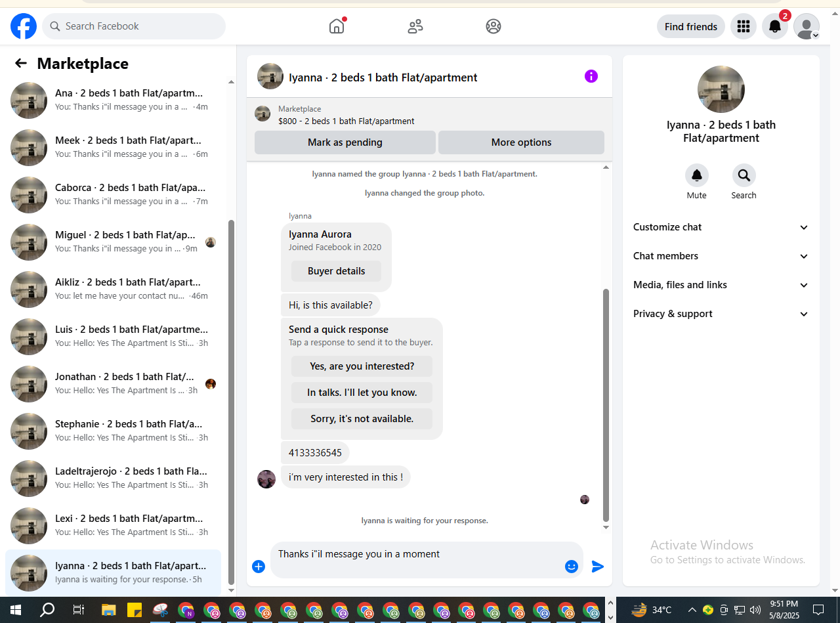This screenshot has height=623, width=840.
Task: Send quick response Yes, are you interested?
Action: click(362, 366)
